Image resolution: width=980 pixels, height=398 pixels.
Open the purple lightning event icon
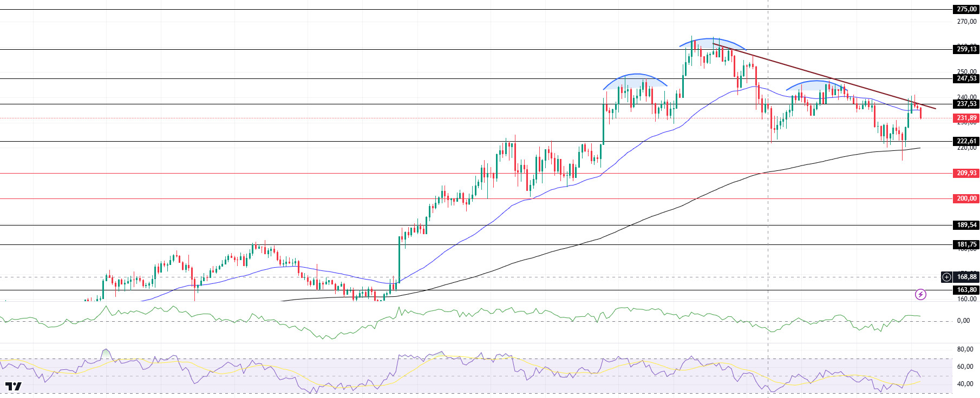(x=920, y=295)
